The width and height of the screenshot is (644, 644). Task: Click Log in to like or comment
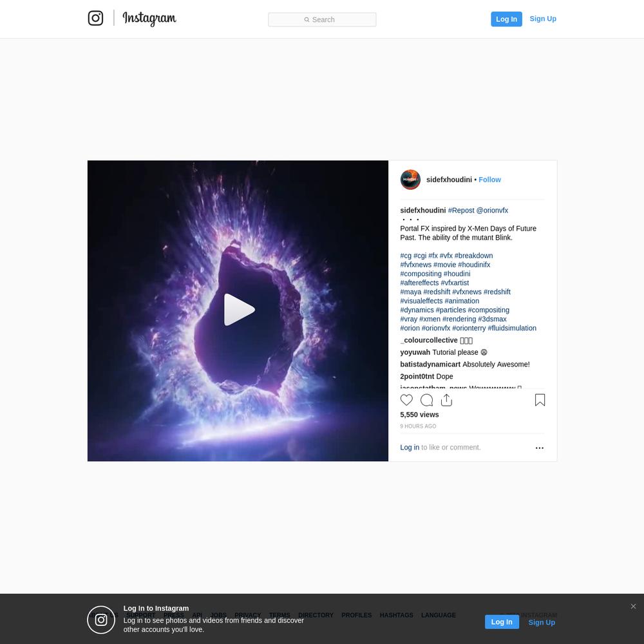click(410, 448)
